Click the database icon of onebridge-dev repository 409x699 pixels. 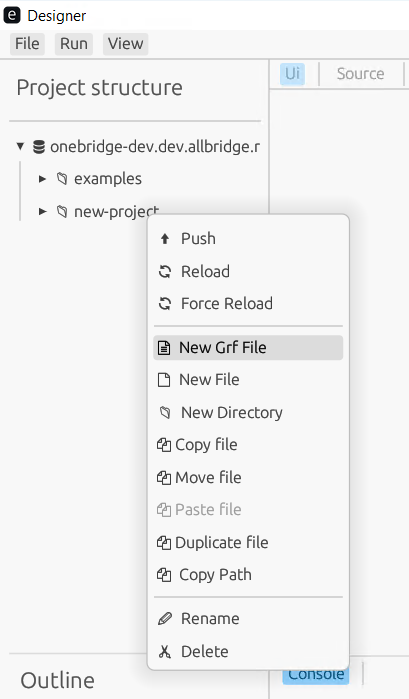pos(39,147)
